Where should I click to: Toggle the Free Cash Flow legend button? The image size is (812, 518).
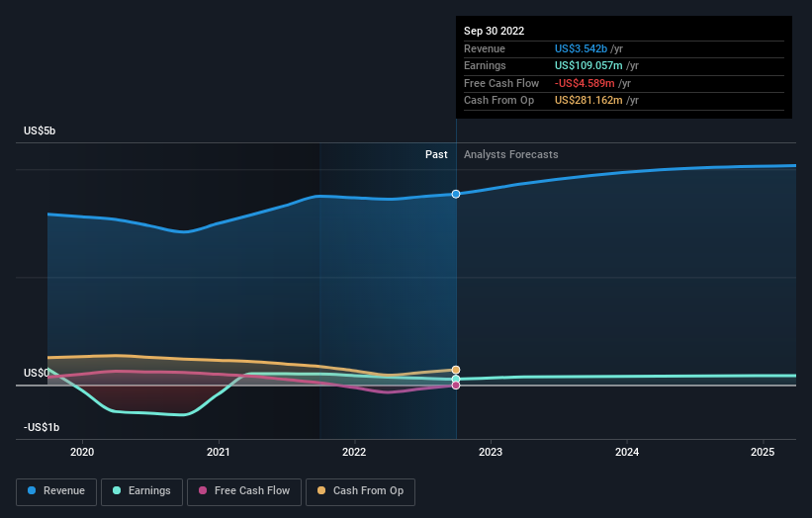[x=244, y=491]
